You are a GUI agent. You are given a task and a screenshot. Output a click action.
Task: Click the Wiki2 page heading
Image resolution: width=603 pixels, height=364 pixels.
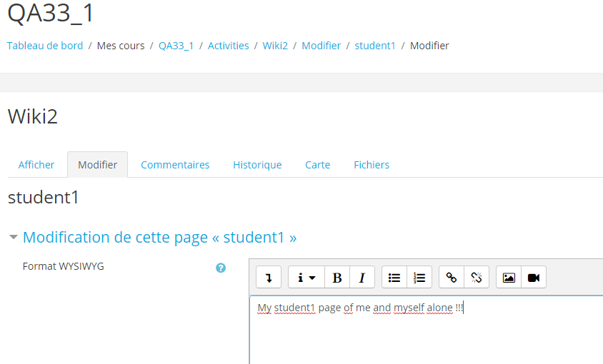click(33, 116)
